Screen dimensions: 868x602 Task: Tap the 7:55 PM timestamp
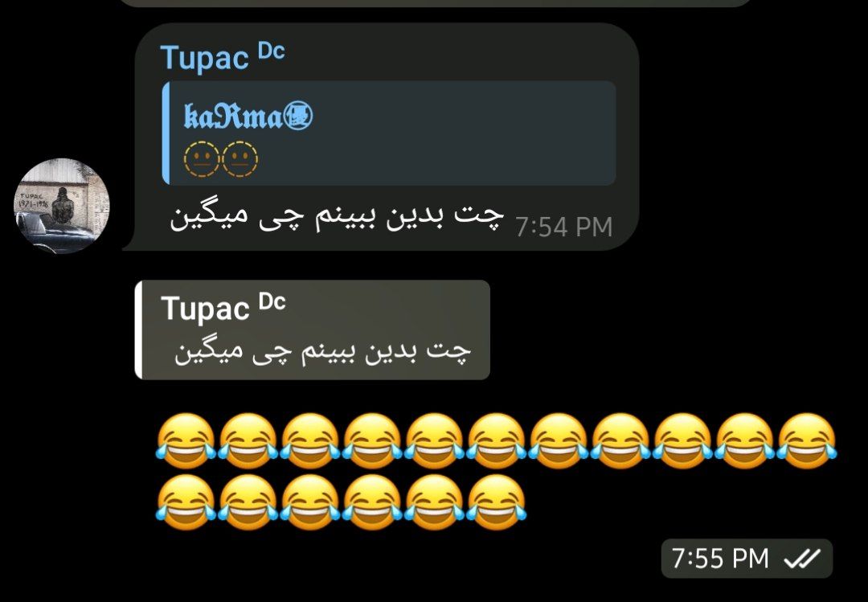(720, 558)
